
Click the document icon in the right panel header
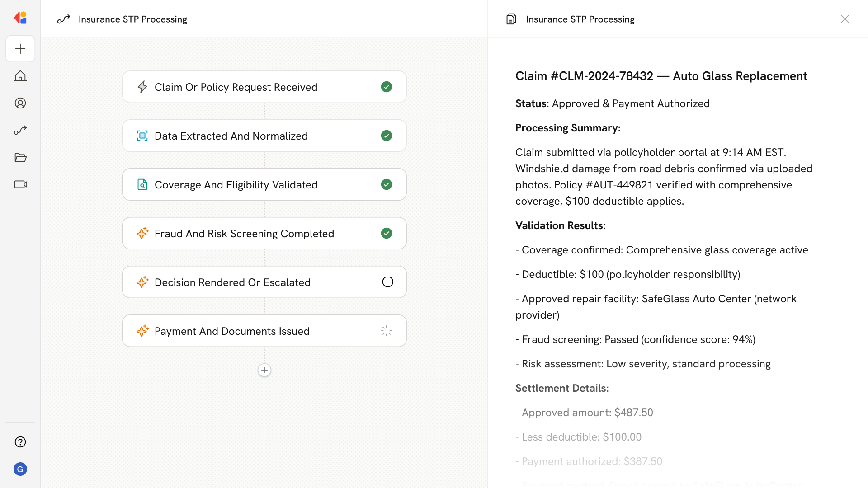511,19
